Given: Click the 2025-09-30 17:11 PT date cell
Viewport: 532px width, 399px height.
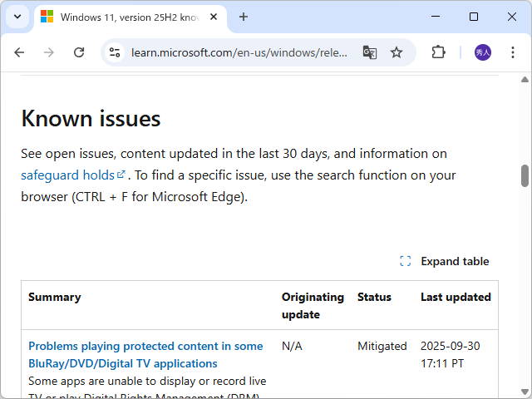Looking at the screenshot, I should (451, 355).
